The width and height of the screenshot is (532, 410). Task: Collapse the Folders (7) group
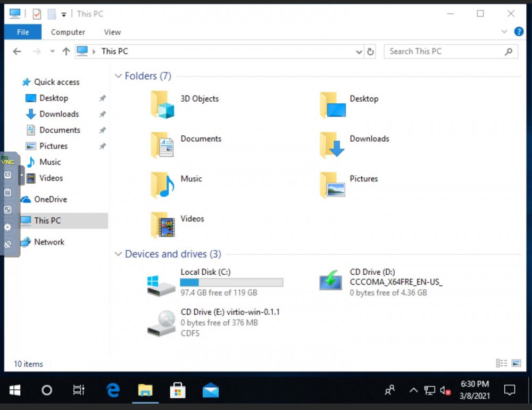(x=118, y=76)
